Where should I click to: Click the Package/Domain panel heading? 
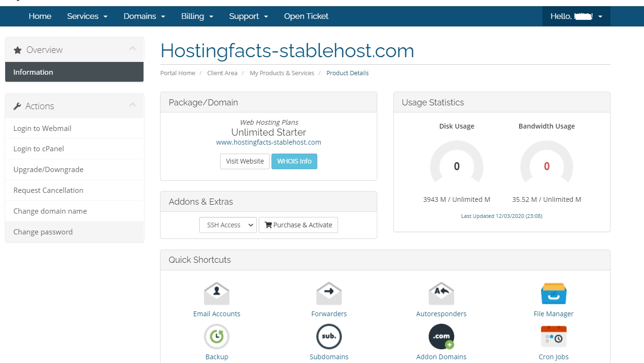coord(203,103)
